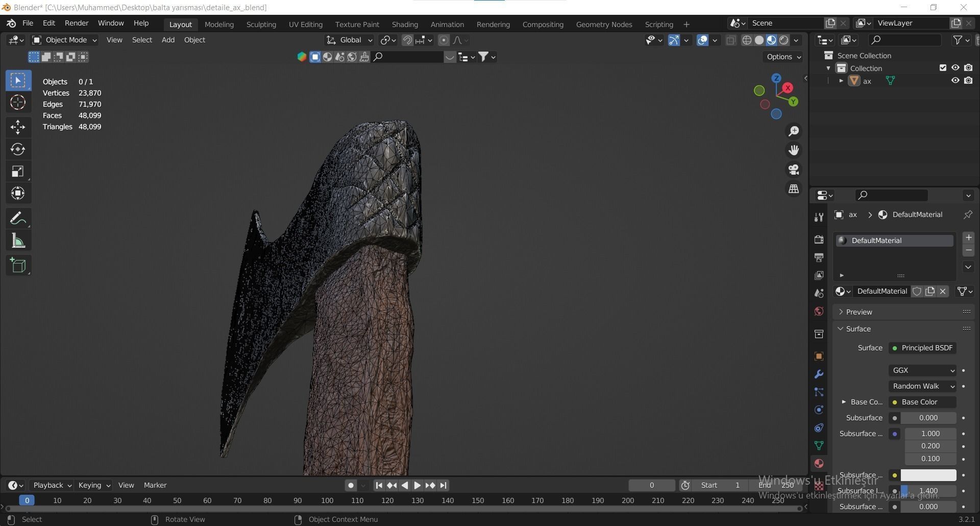The width and height of the screenshot is (980, 526).
Task: Activate the Rotate tool
Action: point(18,149)
